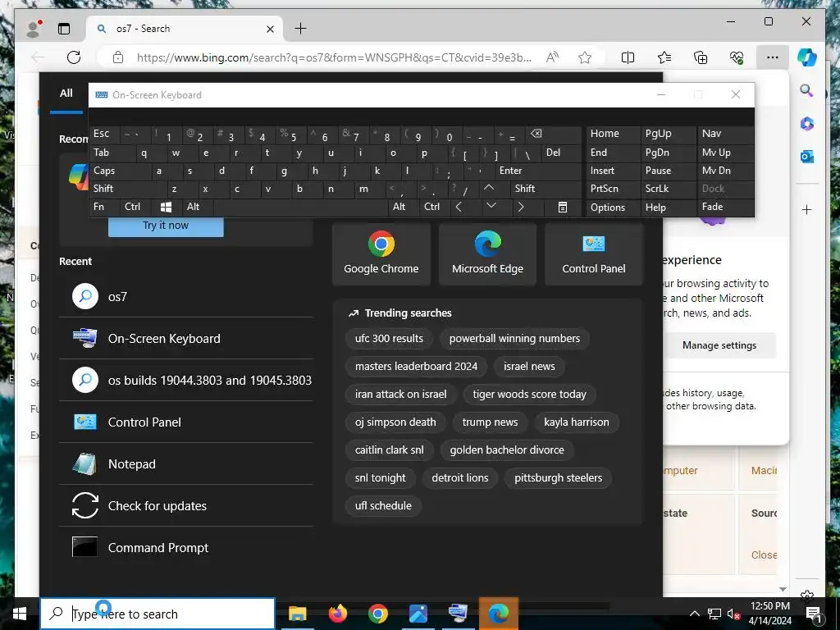Search trending ufc 300 results
Screen dimensions: 840x630
389,339
